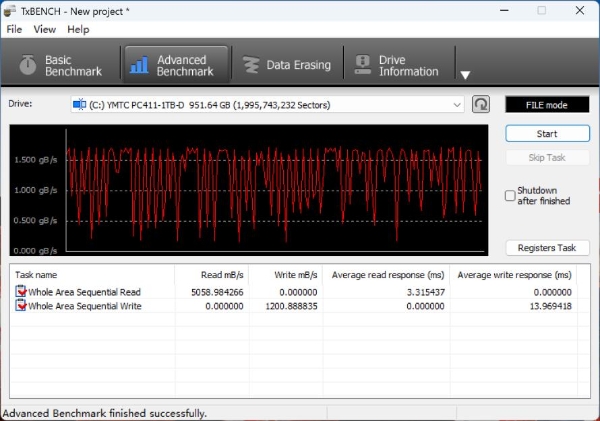Select the Whole Area Sequential Read row
Image resolution: width=600 pixels, height=421 pixels.
point(294,292)
